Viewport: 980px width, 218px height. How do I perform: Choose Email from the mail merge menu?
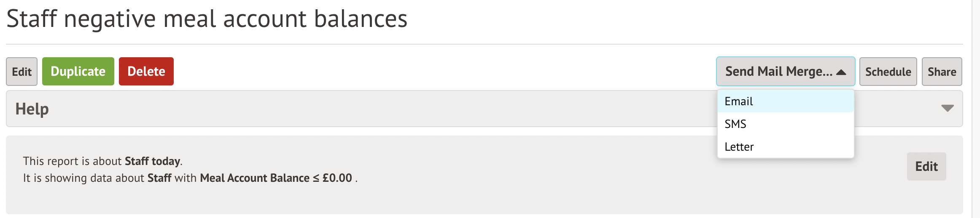(739, 101)
